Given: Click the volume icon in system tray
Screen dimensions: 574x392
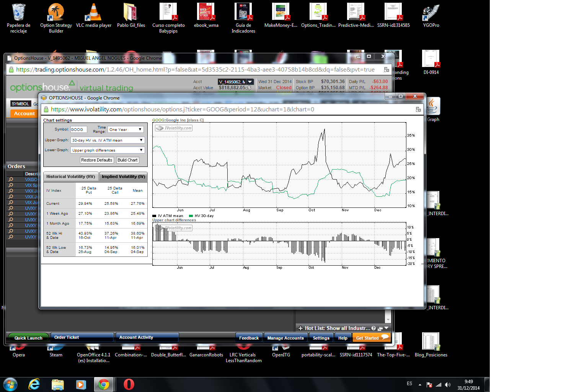Looking at the screenshot, I should (448, 385).
